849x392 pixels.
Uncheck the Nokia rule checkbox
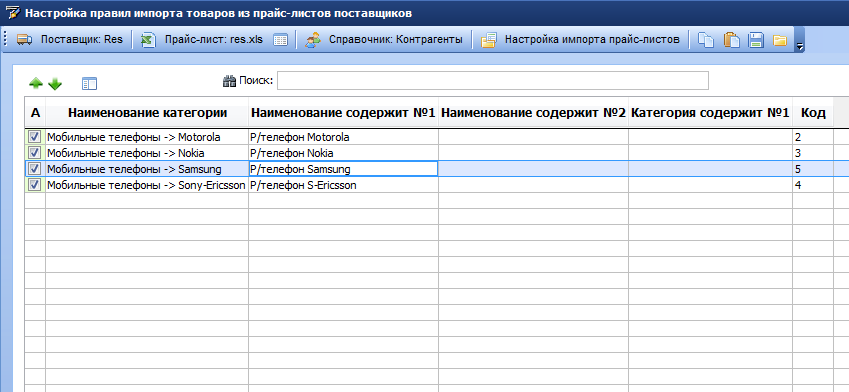[x=35, y=152]
